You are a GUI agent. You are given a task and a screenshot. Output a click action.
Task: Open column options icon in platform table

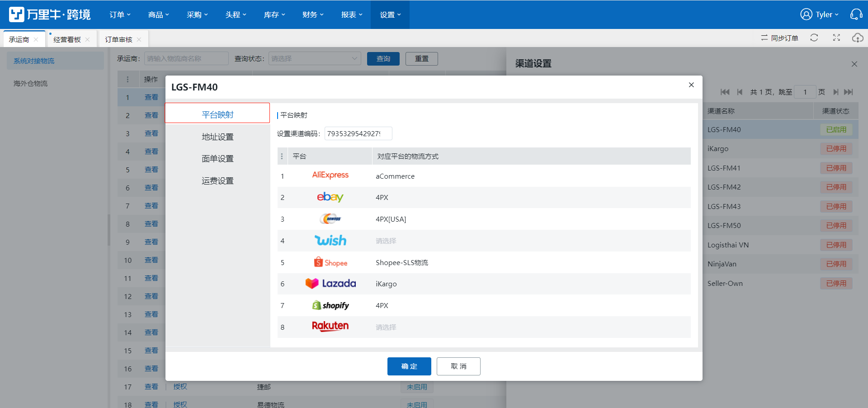[x=282, y=157]
